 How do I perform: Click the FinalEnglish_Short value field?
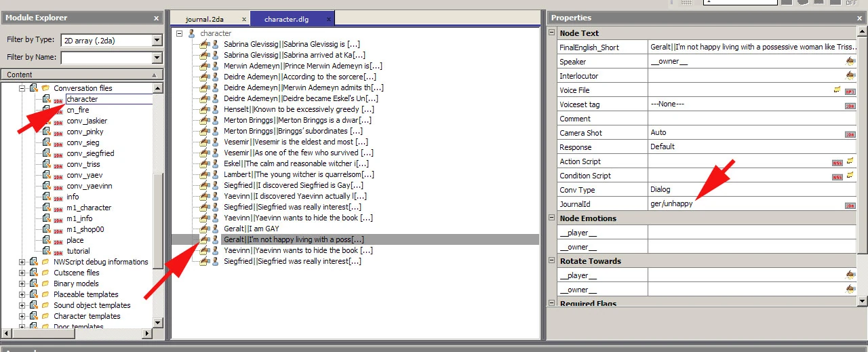752,47
